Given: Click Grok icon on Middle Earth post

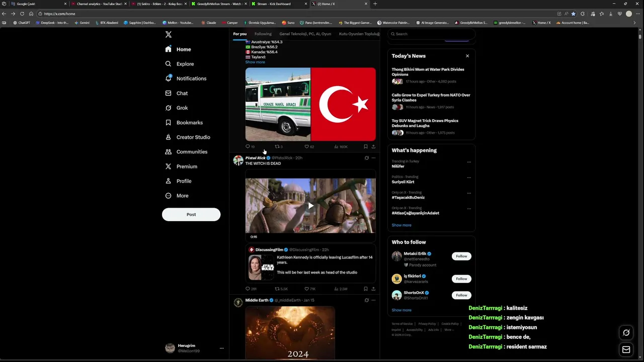Looking at the screenshot, I should coord(366,300).
